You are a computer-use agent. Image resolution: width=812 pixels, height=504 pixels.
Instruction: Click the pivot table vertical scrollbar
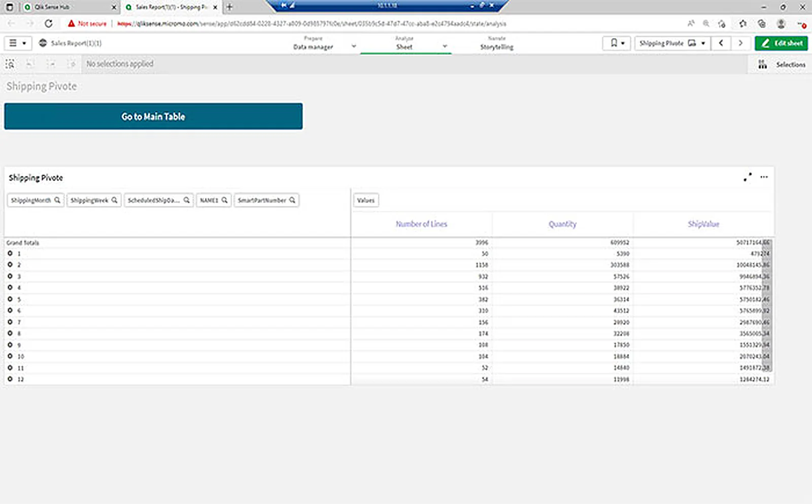pos(767,306)
